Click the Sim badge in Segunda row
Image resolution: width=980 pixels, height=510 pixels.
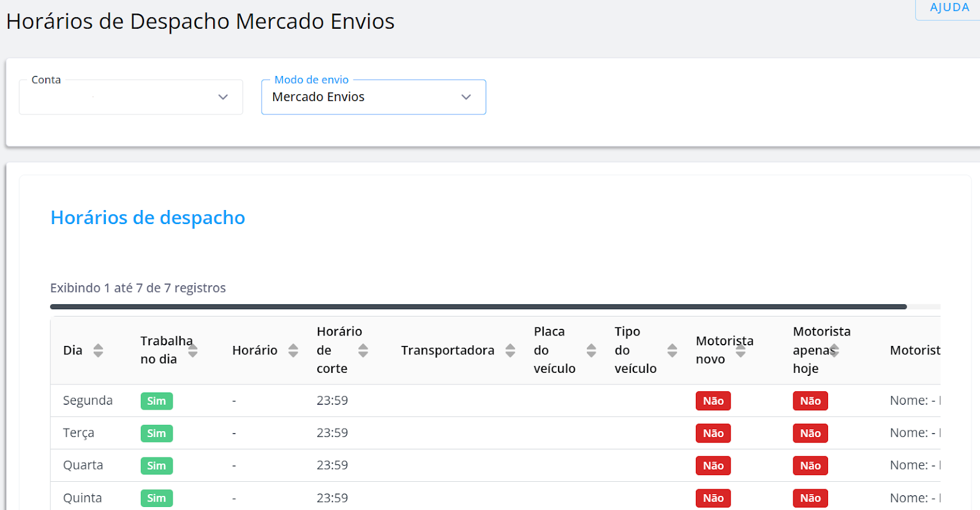(157, 401)
